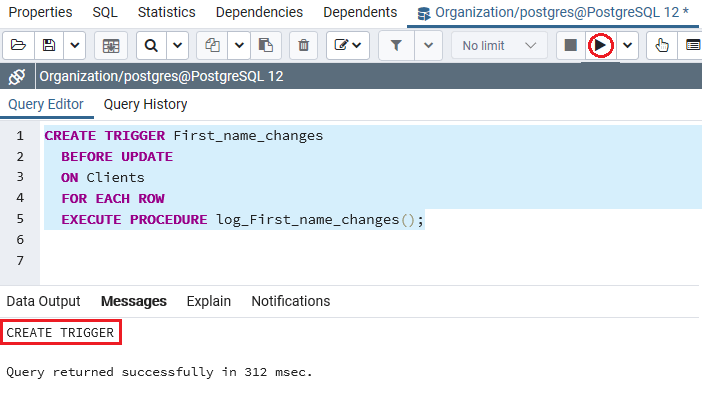Expand the filter options dropdown arrow

(x=428, y=45)
